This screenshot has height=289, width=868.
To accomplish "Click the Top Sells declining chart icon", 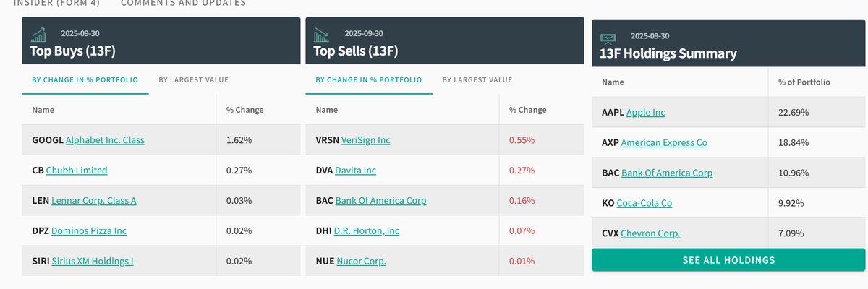I will 322,35.
